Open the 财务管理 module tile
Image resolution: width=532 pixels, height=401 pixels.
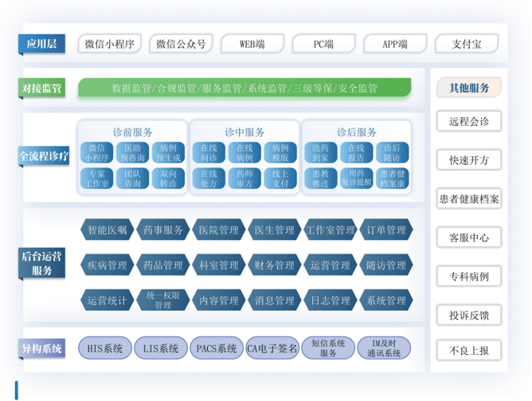275,265
